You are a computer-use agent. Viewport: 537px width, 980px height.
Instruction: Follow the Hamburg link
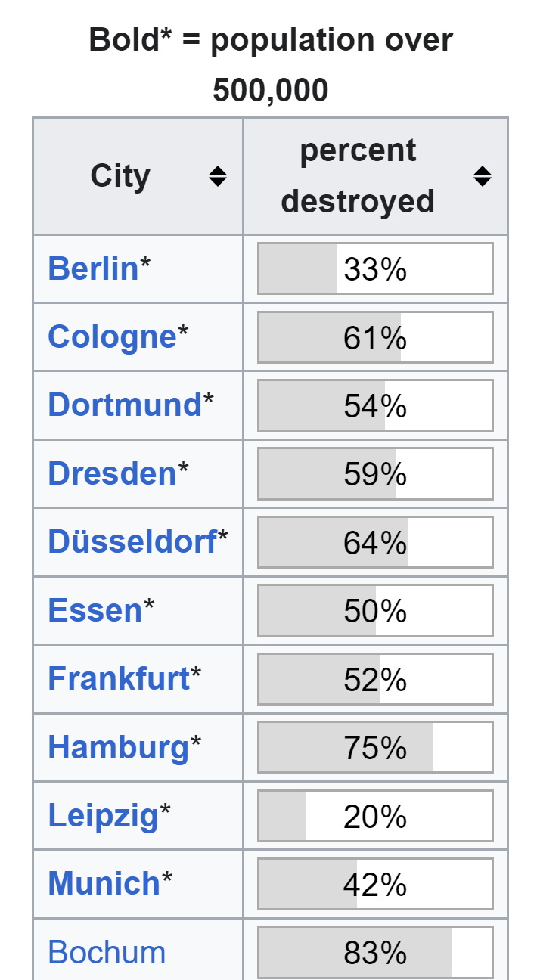(x=118, y=747)
